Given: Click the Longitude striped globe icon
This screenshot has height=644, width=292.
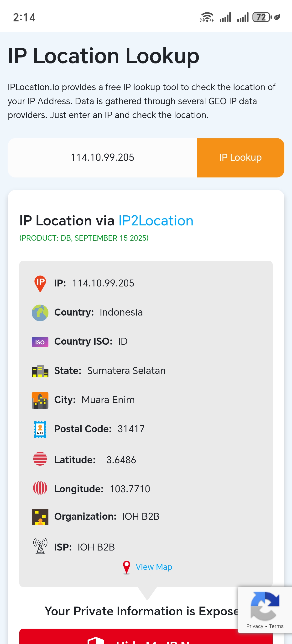Looking at the screenshot, I should pos(40,488).
